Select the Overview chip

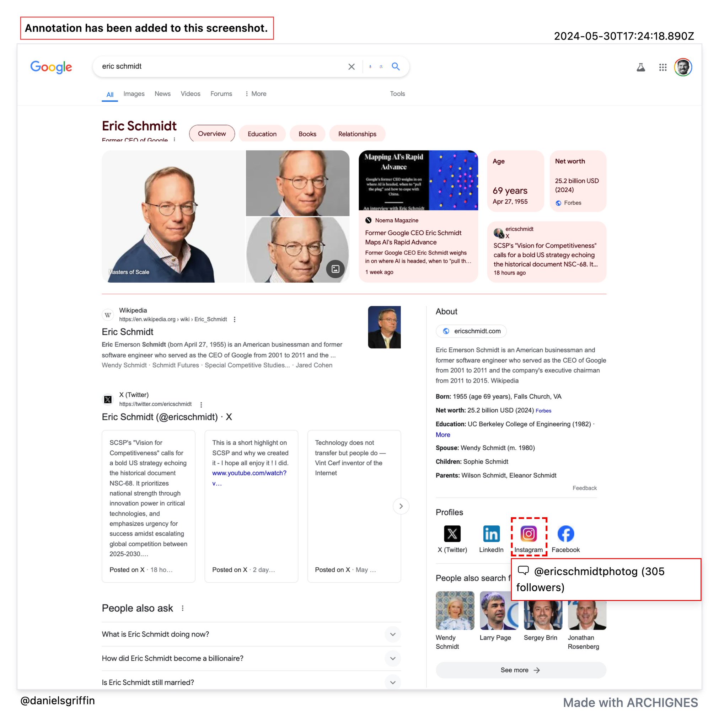pos(212,133)
